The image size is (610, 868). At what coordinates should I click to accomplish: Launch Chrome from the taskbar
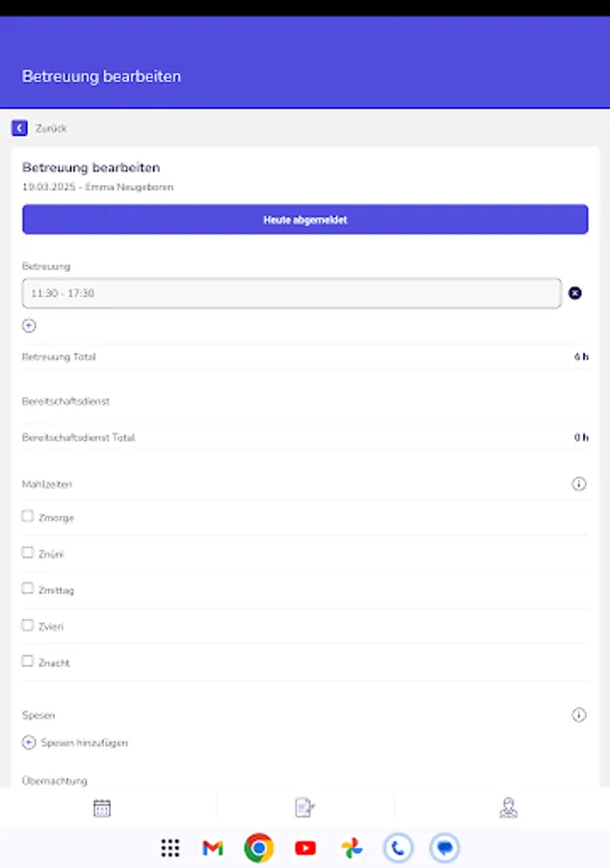(x=258, y=848)
